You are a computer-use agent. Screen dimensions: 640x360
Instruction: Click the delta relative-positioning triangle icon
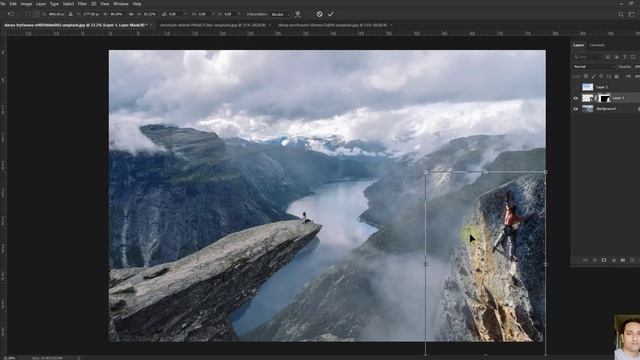coord(70,14)
